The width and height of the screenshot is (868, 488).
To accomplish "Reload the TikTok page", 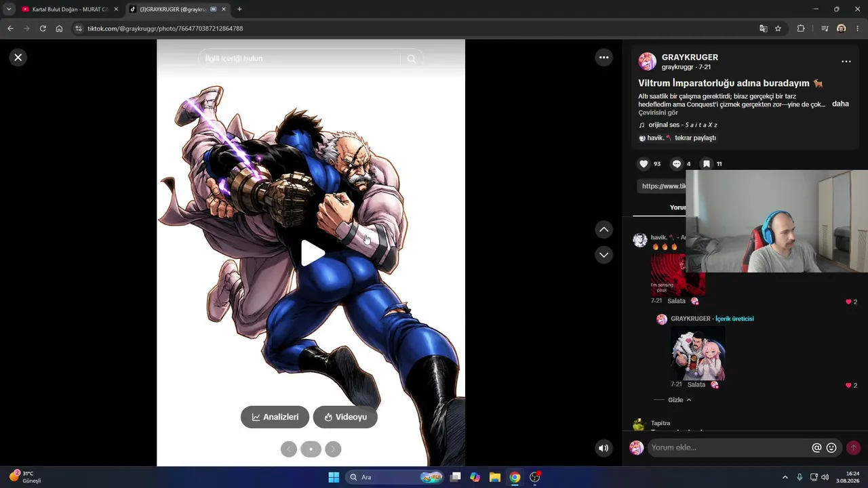I will click(43, 28).
